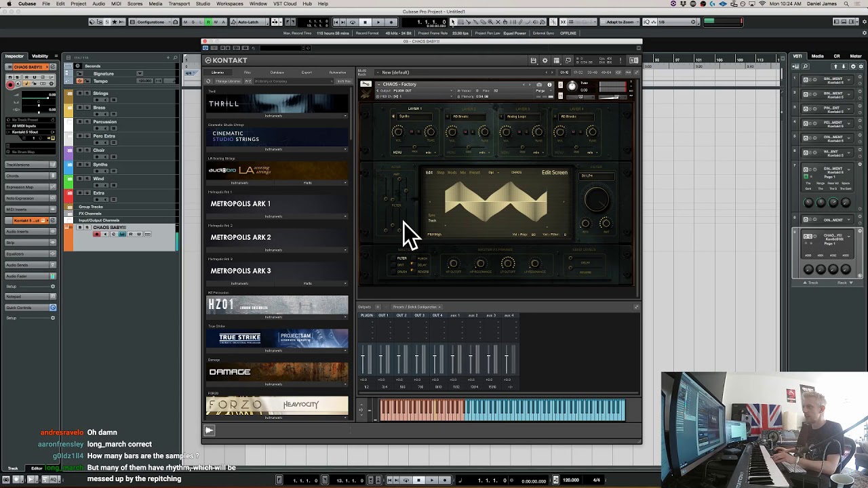Click the CHAOS instrument snapshot camera icon
The width and height of the screenshot is (868, 488).
coord(539,85)
